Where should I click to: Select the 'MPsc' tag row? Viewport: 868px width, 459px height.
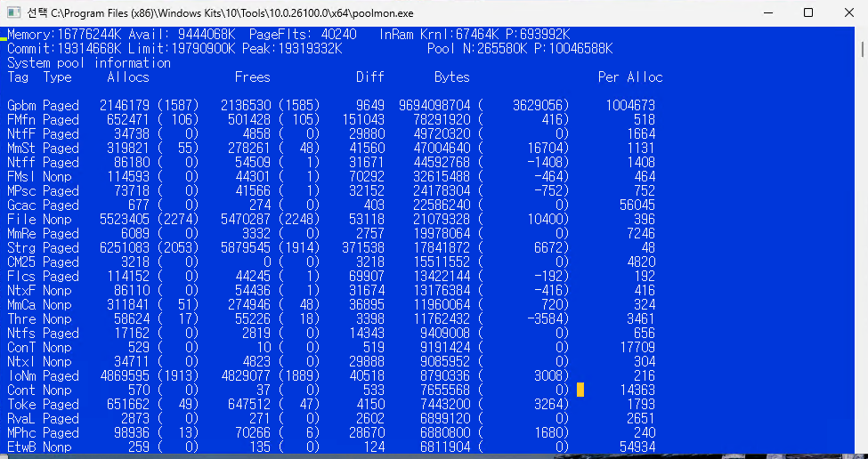coord(331,190)
